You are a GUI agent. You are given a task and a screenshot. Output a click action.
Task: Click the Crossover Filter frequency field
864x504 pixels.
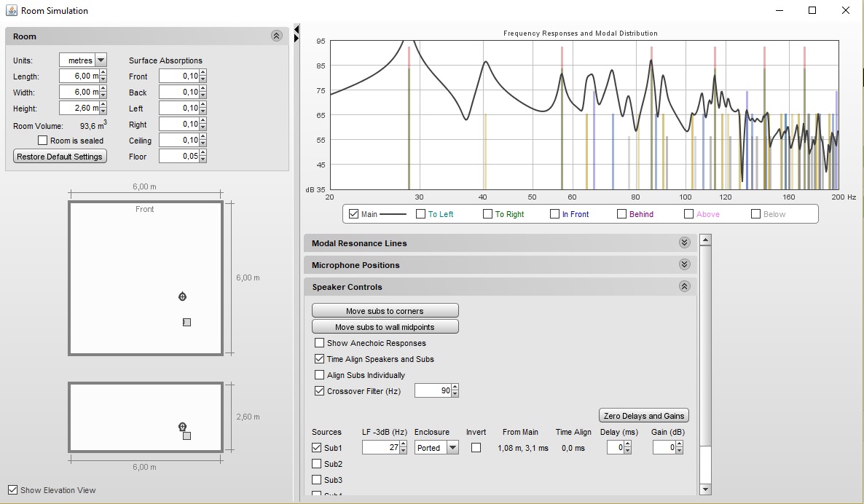pos(433,390)
